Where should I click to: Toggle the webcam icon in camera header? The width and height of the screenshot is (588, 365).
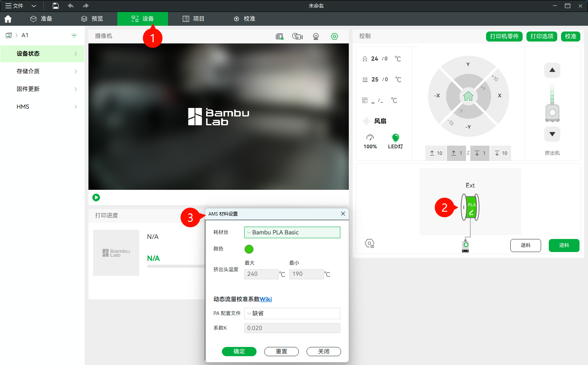click(x=316, y=36)
